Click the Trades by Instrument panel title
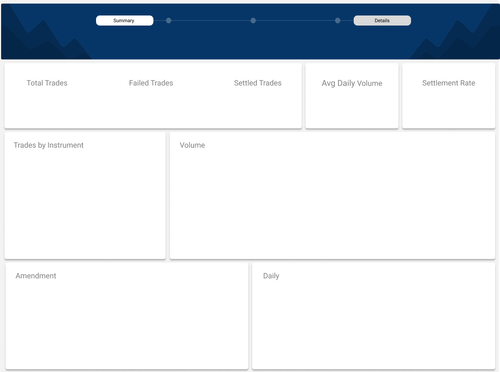 [x=49, y=145]
